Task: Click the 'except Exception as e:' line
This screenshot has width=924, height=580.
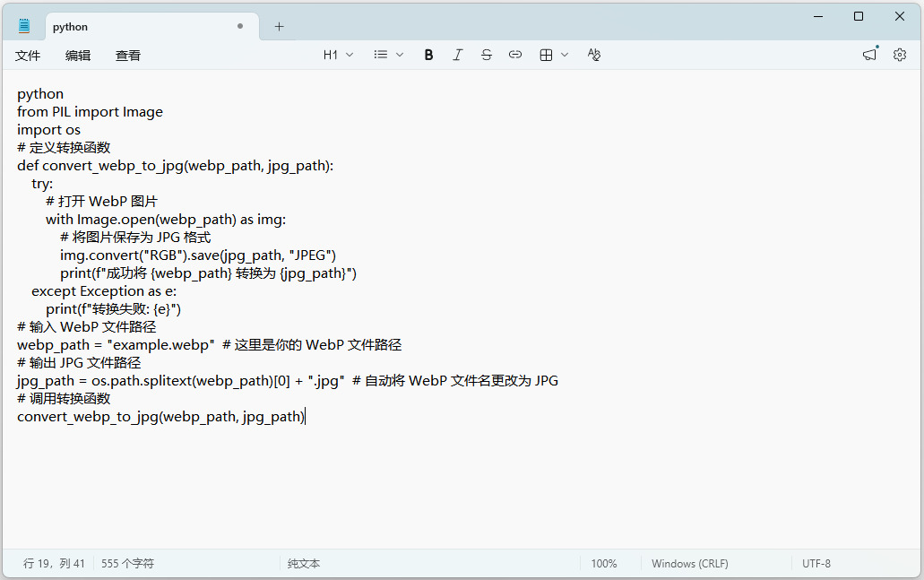Action: click(x=104, y=291)
